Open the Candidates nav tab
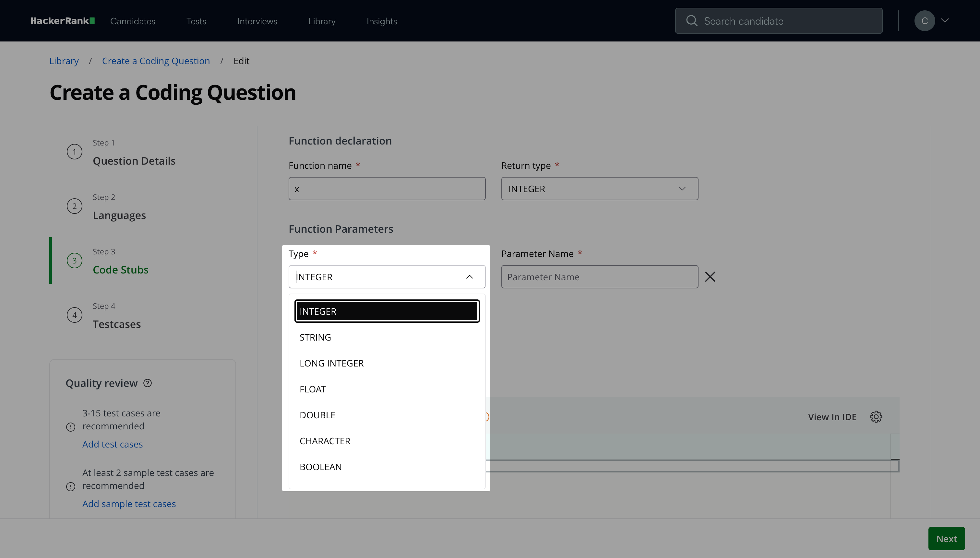 coord(133,21)
